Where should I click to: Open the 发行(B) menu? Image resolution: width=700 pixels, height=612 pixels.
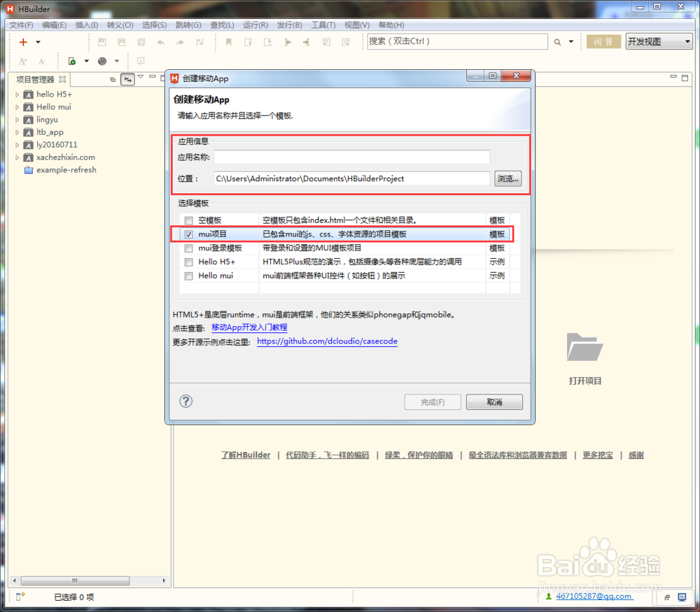(289, 25)
